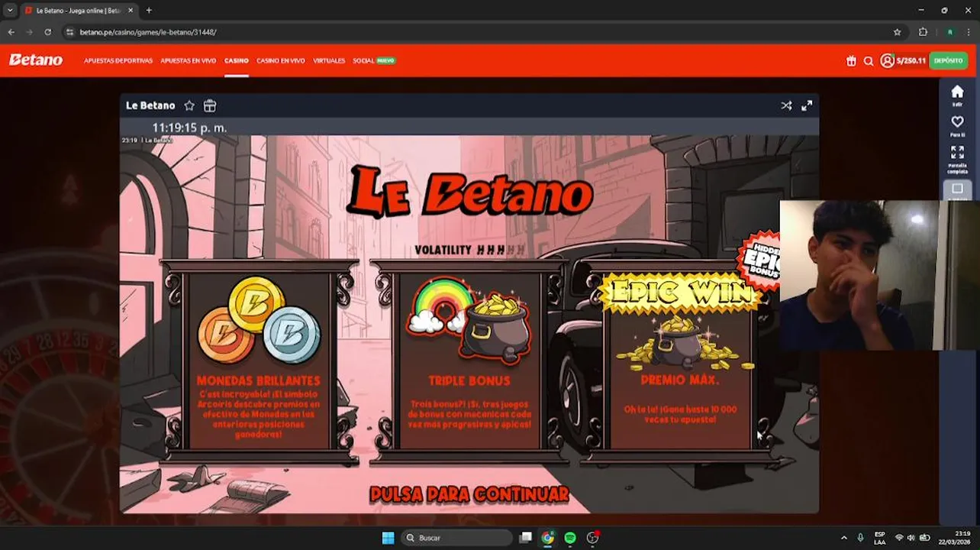The width and height of the screenshot is (980, 550).
Task: Bookmark this page with the star
Action: (x=898, y=32)
